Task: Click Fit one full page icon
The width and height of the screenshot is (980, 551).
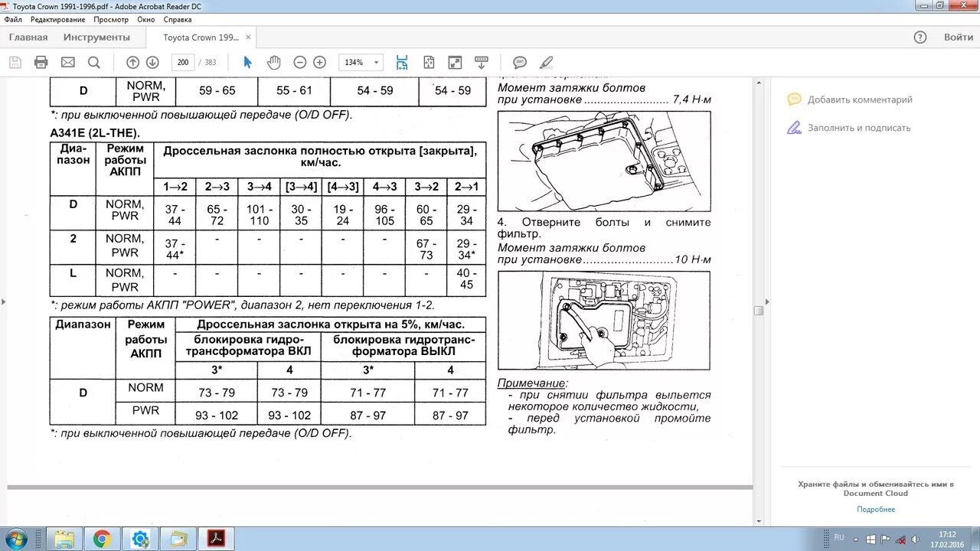Action: pyautogui.click(x=429, y=62)
